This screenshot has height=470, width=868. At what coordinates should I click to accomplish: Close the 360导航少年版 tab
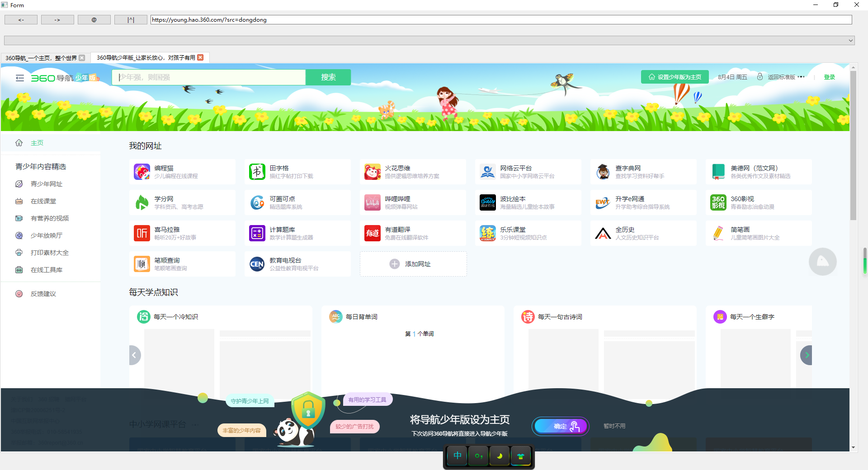coord(200,57)
